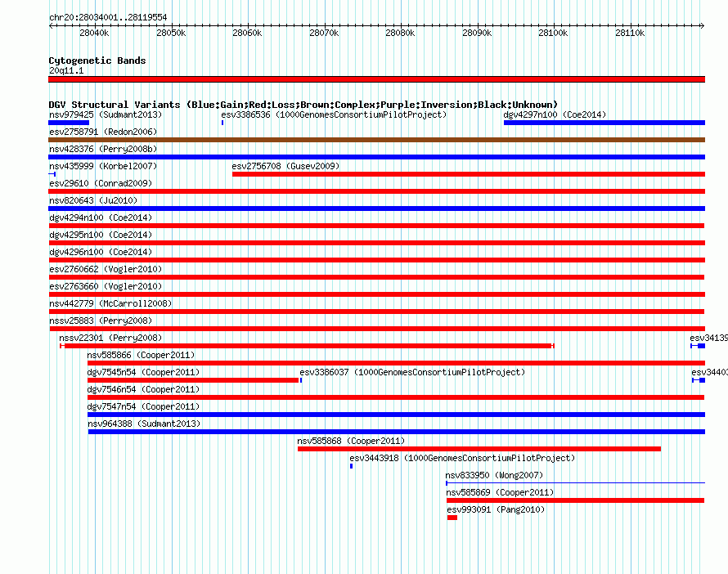This screenshot has height=574, width=728.
Task: Select the red dgv7545n54 loss bar
Action: 193,380
